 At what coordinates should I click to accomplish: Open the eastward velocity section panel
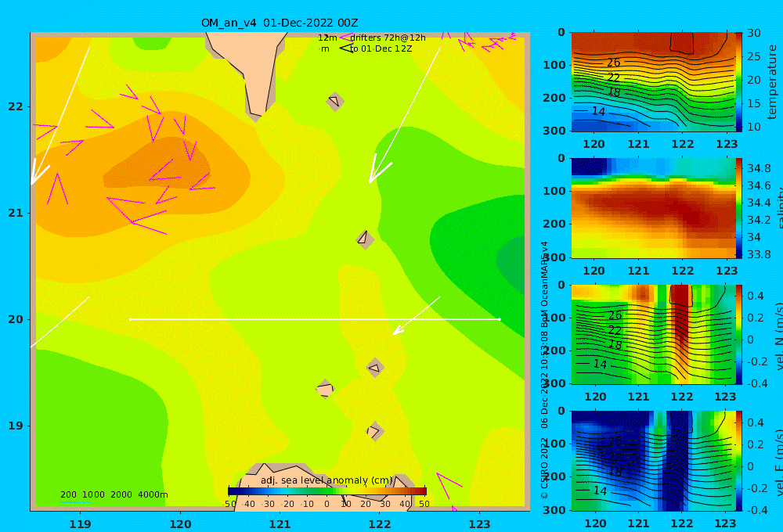coord(653,461)
